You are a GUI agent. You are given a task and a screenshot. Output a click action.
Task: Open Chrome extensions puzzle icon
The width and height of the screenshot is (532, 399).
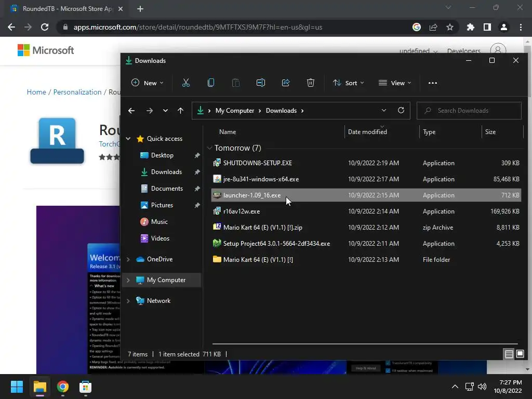[471, 27]
